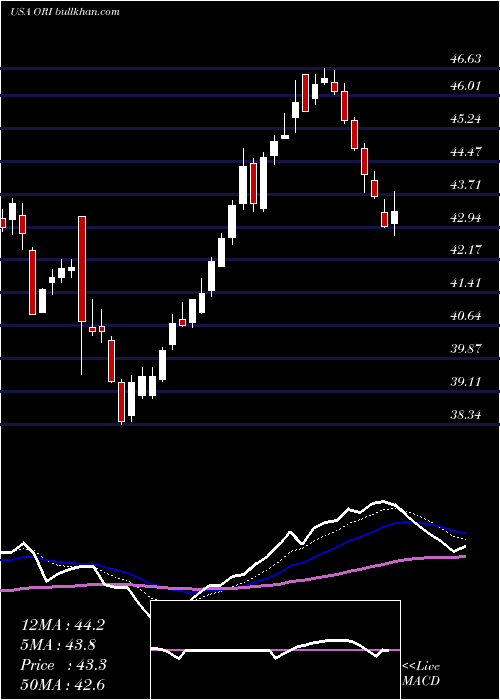
Task: Click the 41.41 price level label
Action: [465, 283]
